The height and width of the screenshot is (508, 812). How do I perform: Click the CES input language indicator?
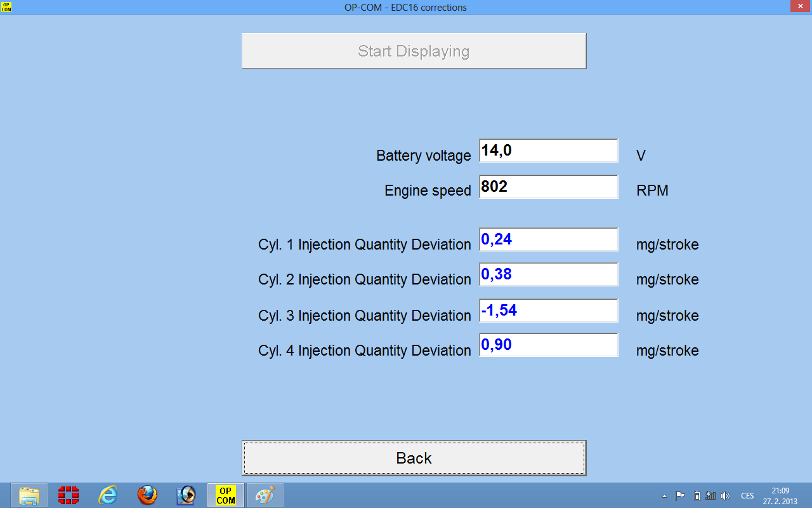pos(747,496)
